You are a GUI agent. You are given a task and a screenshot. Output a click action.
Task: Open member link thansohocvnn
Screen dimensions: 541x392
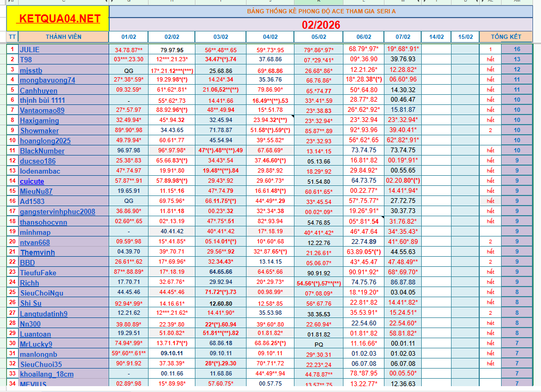tap(44, 222)
